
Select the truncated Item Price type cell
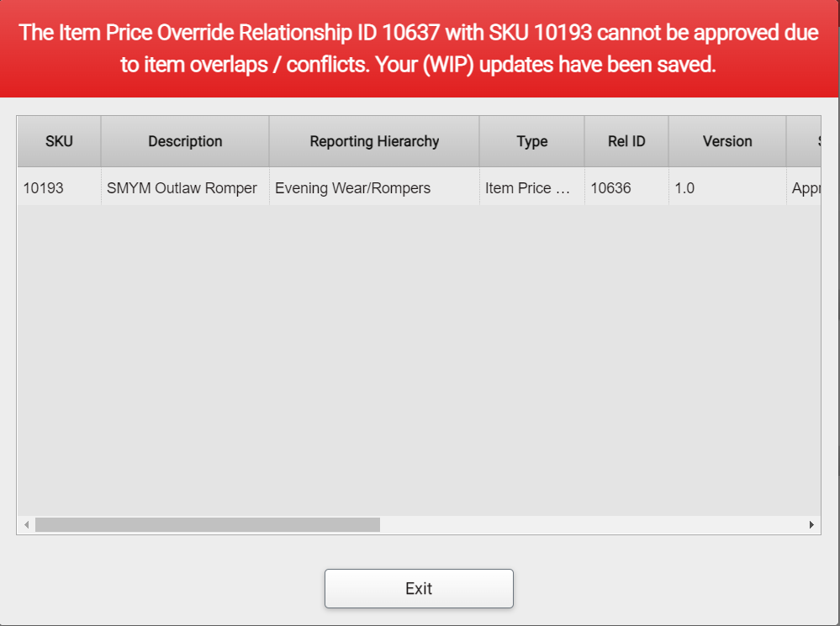click(531, 188)
